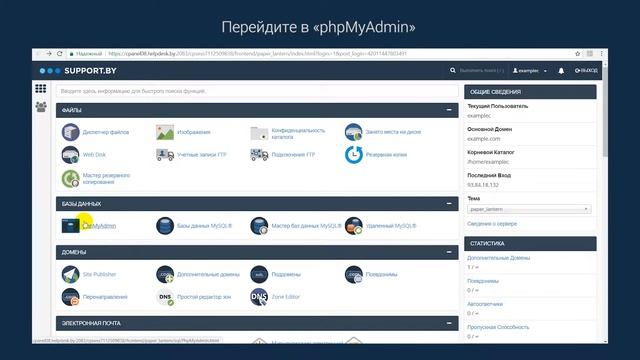The image size is (640, 360).
Task: Click the search magnifier icon in header
Action: coord(453,70)
